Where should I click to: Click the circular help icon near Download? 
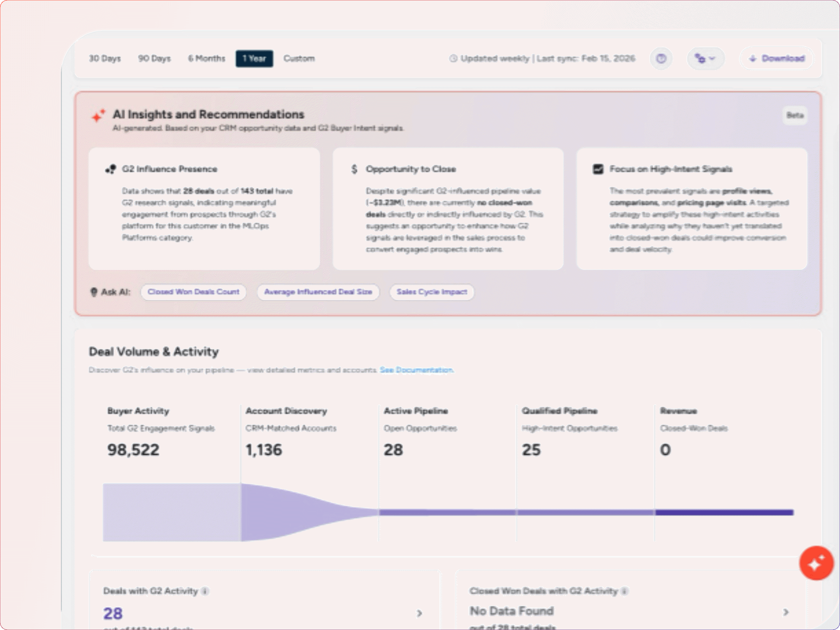[x=661, y=58]
